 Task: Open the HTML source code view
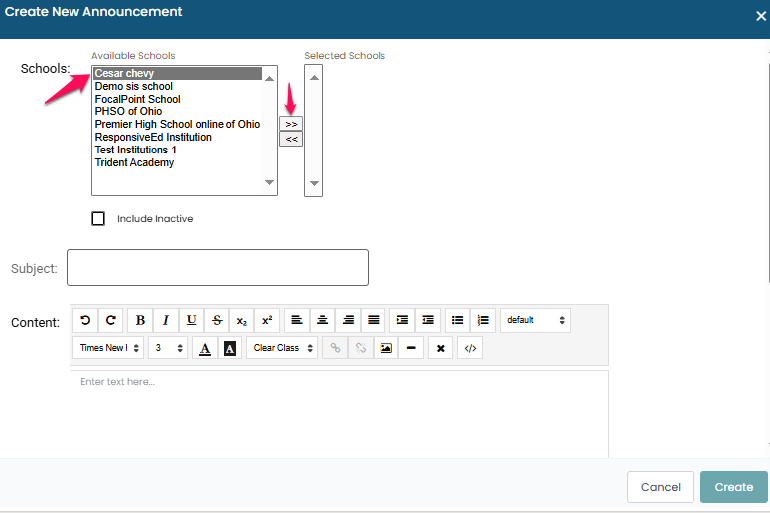(x=470, y=348)
